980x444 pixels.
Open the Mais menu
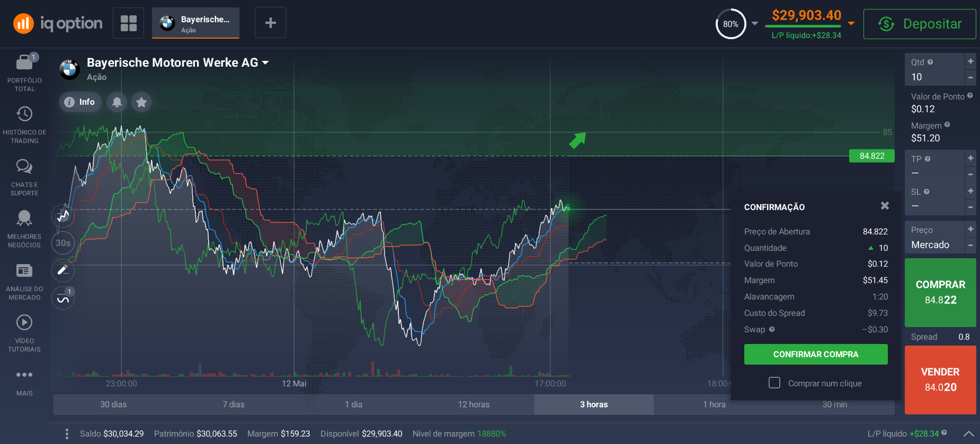[x=24, y=382]
